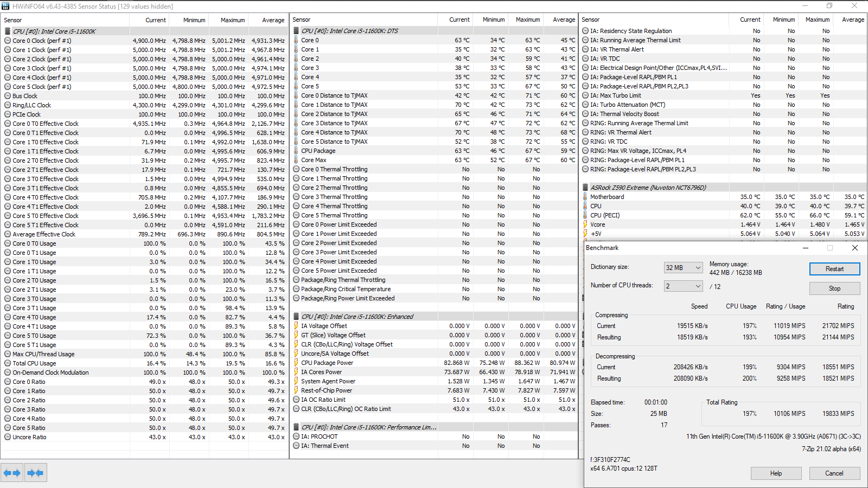Select the Max CPU/Thread Usage row
Image resolution: width=868 pixels, height=488 pixels.
(x=144, y=354)
